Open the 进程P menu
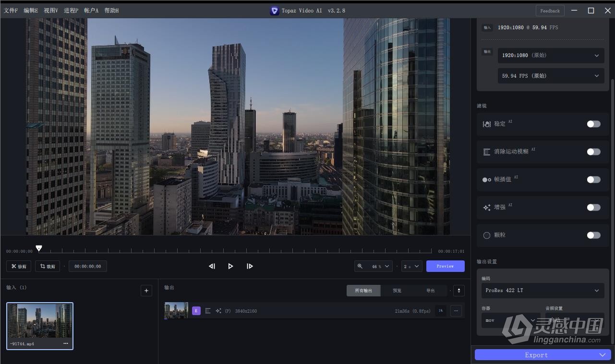615x364 pixels. click(x=71, y=11)
